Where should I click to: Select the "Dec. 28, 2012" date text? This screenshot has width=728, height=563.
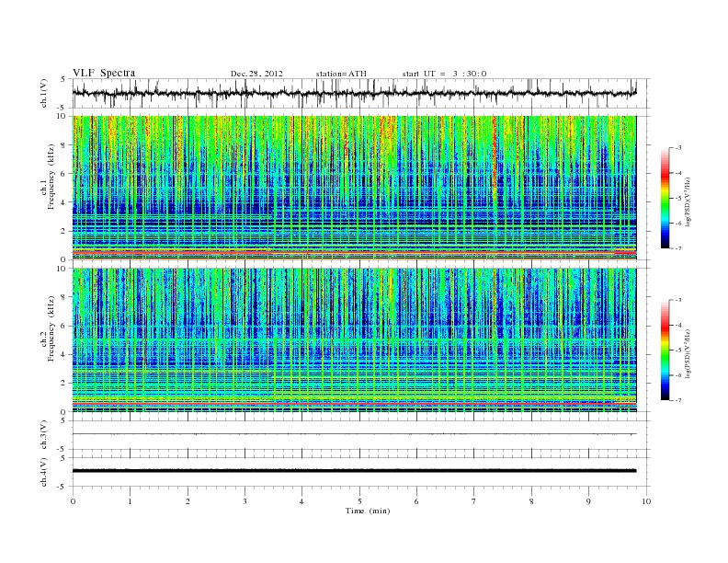pos(256,74)
